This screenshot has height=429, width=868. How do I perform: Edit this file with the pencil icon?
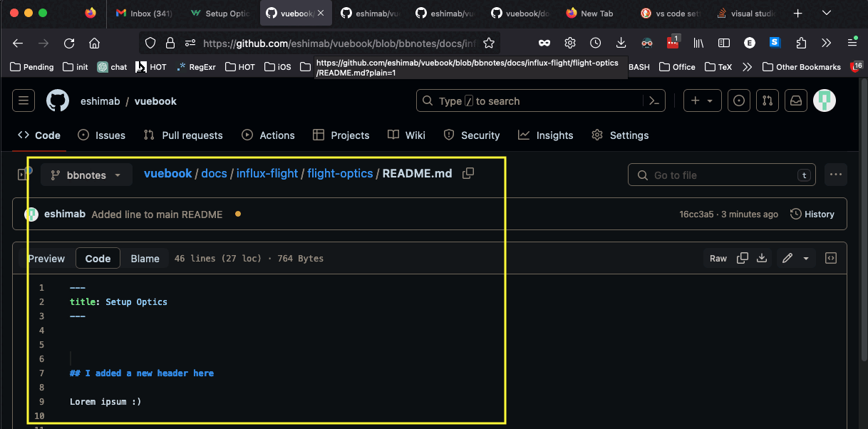(x=787, y=258)
